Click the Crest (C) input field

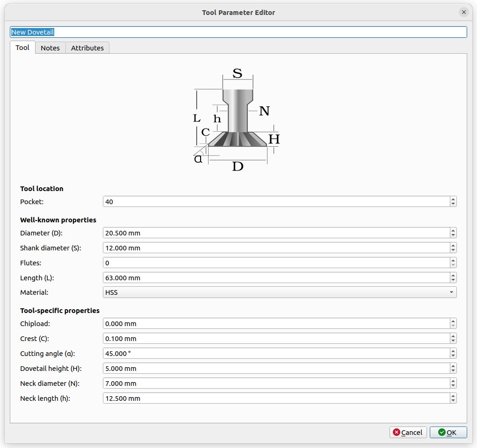[276, 339]
